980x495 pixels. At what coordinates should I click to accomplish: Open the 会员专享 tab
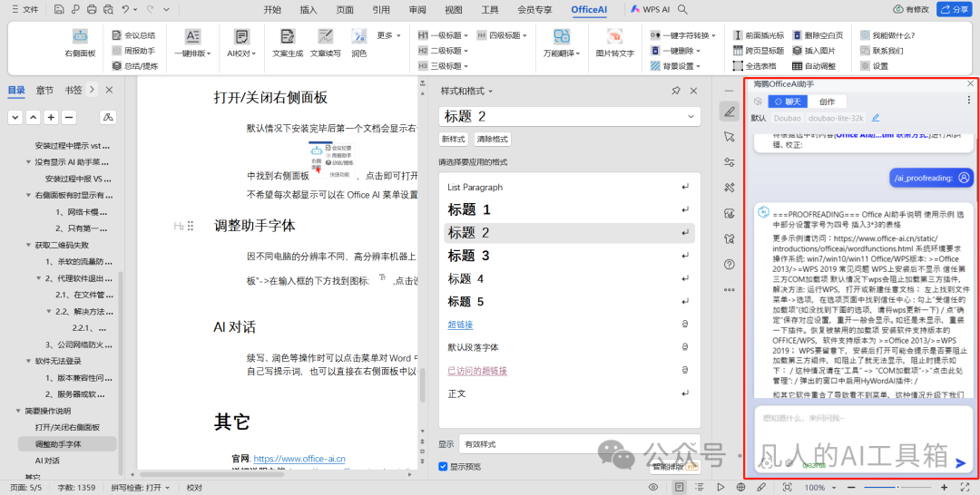point(535,9)
